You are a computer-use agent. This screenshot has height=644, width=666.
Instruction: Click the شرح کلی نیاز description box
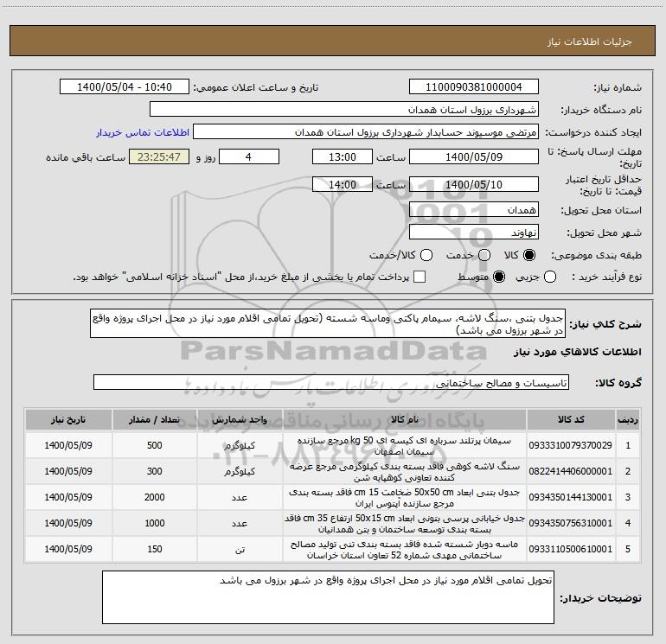pyautogui.click(x=328, y=324)
